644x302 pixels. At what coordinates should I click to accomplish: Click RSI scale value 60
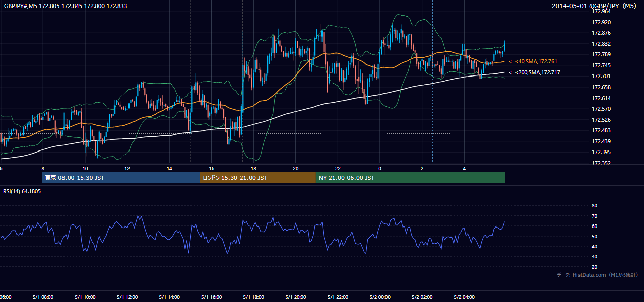pyautogui.click(x=594, y=226)
